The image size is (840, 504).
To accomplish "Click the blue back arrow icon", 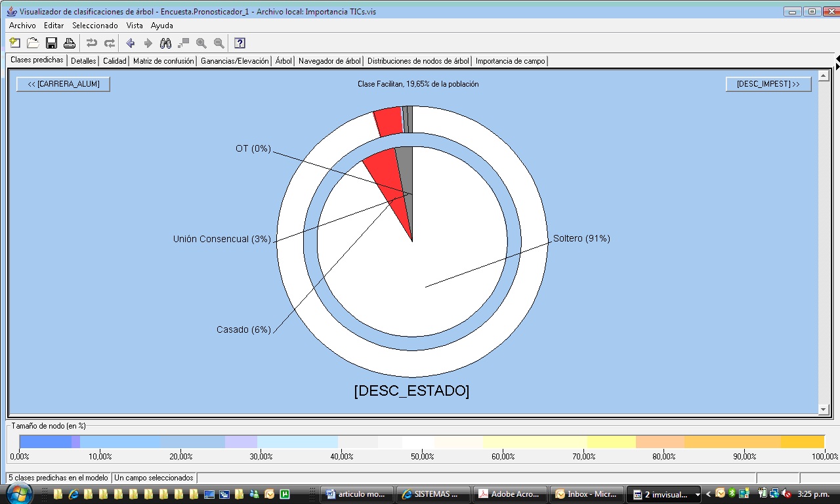I will (x=130, y=43).
